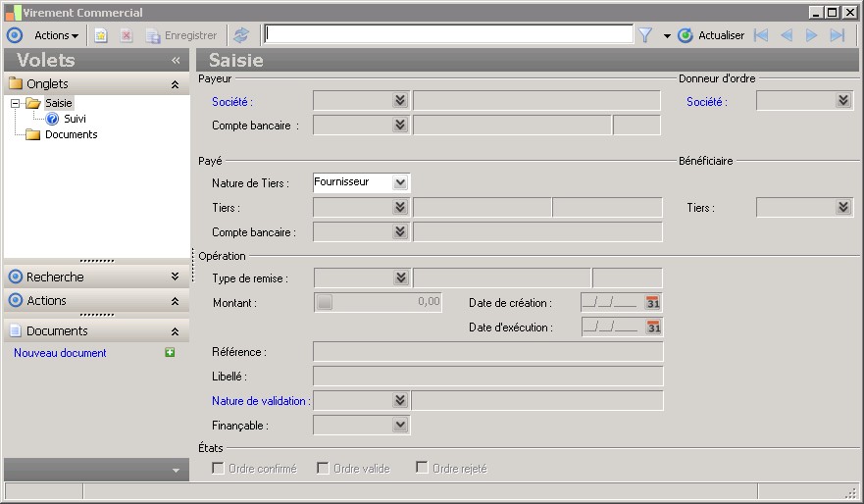
Task: Toggle the Ordre rejeté checkbox
Action: point(422,468)
